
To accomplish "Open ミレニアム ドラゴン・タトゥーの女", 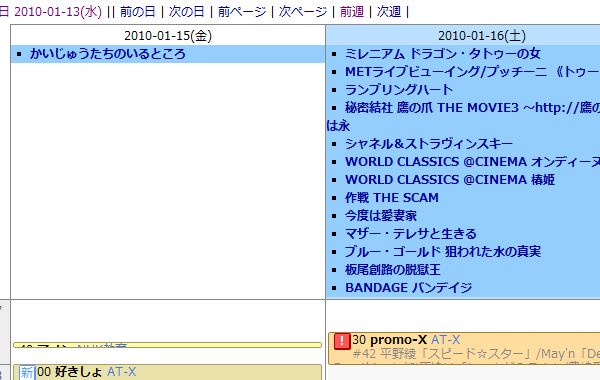I will [443, 54].
